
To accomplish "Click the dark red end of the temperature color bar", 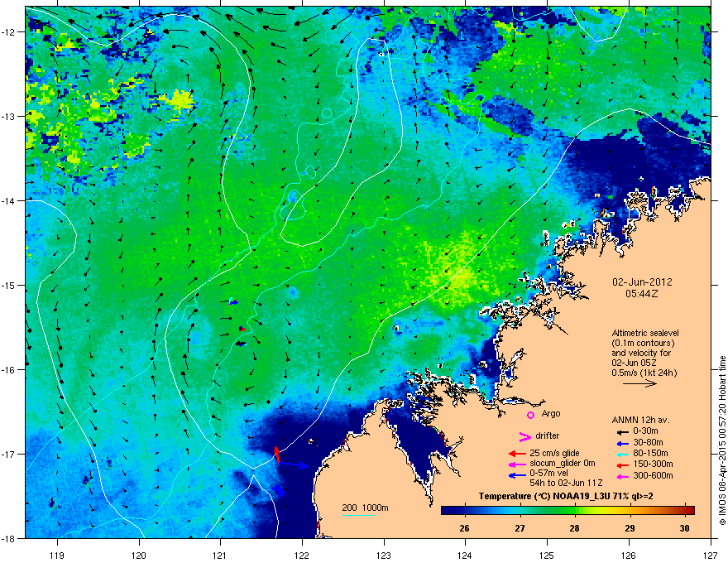I will coord(689,511).
